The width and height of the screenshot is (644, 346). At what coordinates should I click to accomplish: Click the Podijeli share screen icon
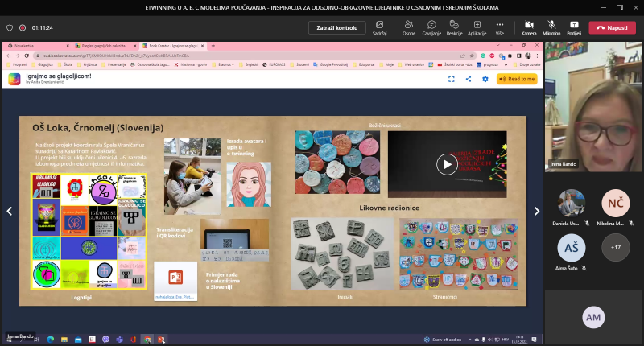click(574, 25)
